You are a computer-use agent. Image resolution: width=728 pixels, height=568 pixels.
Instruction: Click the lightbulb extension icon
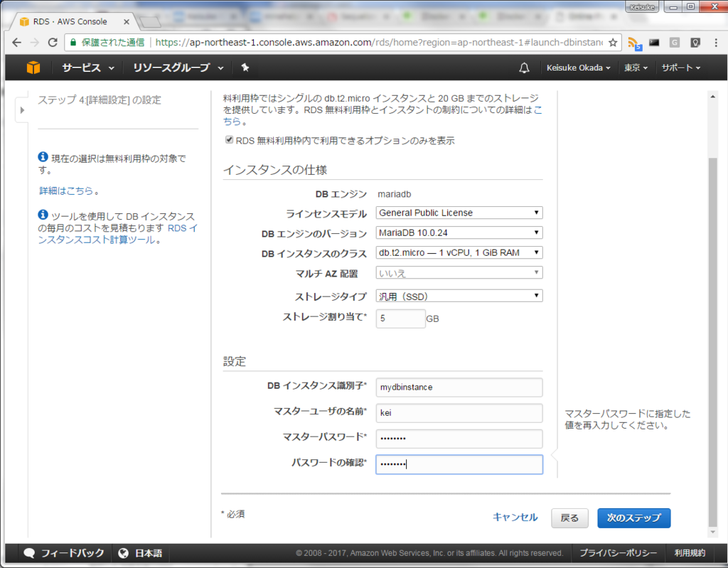point(695,42)
